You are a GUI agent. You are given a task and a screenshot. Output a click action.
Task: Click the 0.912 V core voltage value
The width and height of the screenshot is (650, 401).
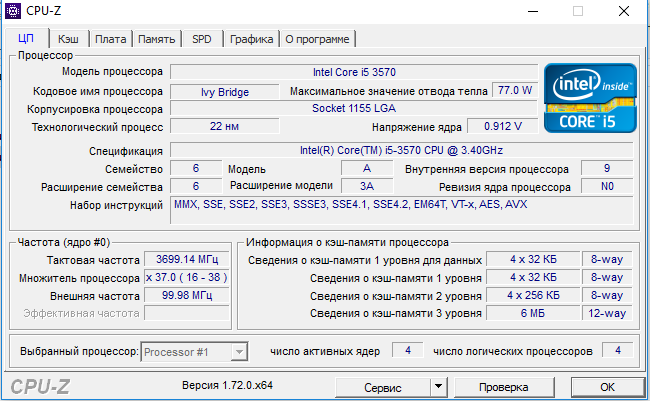[502, 126]
